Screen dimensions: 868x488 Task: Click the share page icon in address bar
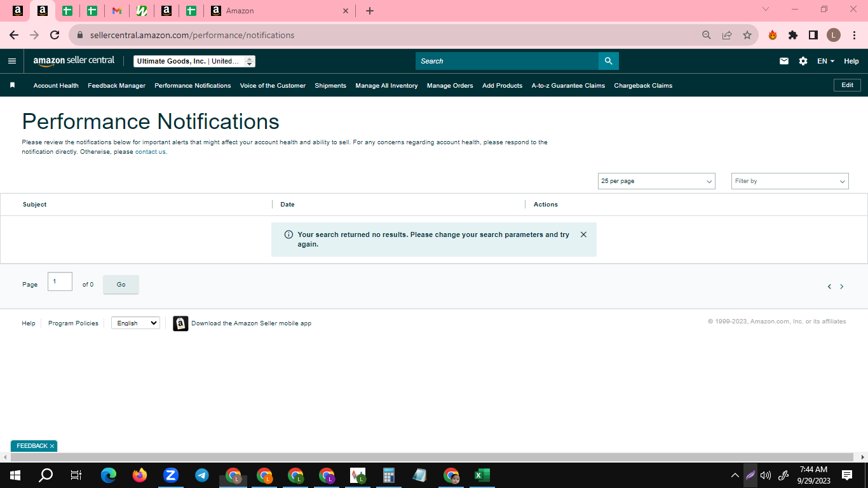coord(727,35)
